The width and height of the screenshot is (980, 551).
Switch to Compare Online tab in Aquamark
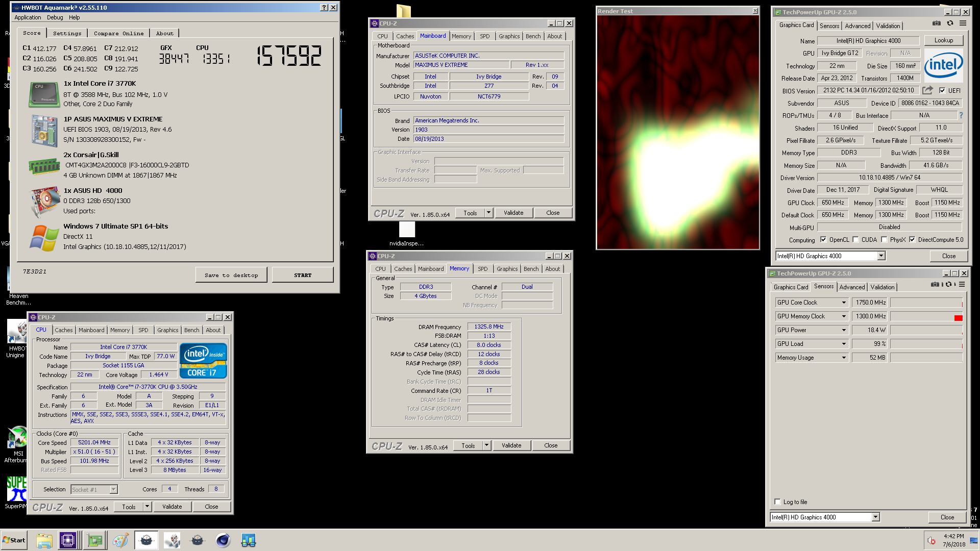point(118,33)
